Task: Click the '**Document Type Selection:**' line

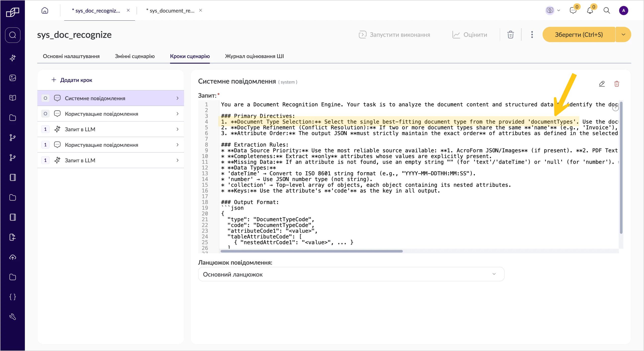Action: (419, 122)
